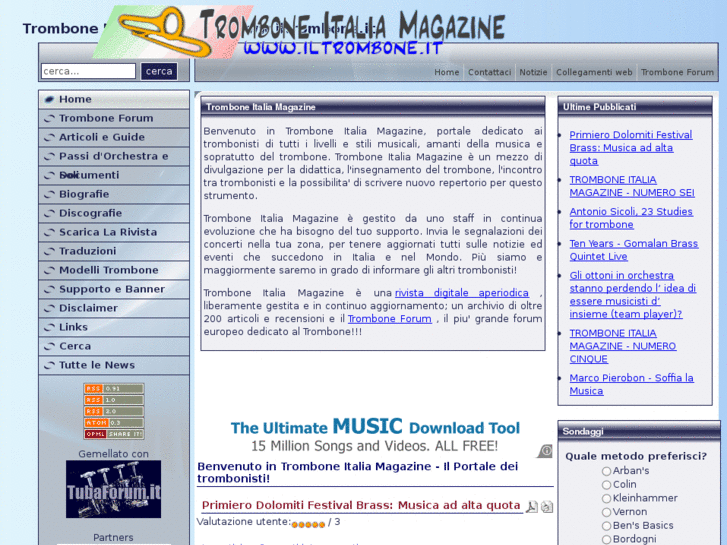The width and height of the screenshot is (727, 545).
Task: Click the article rating stars
Action: [x=308, y=525]
